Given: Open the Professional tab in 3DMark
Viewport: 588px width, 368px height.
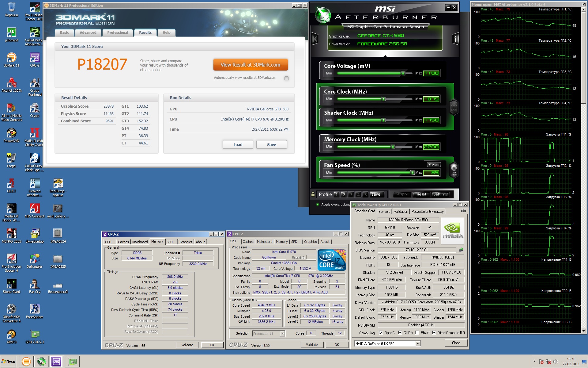Looking at the screenshot, I should click(118, 33).
